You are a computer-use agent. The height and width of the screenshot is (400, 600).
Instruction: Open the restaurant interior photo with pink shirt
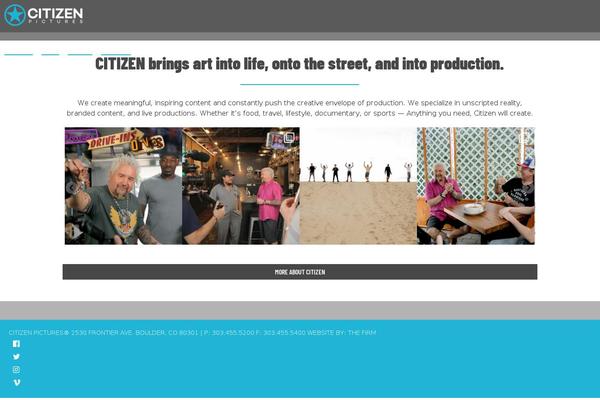(x=241, y=186)
